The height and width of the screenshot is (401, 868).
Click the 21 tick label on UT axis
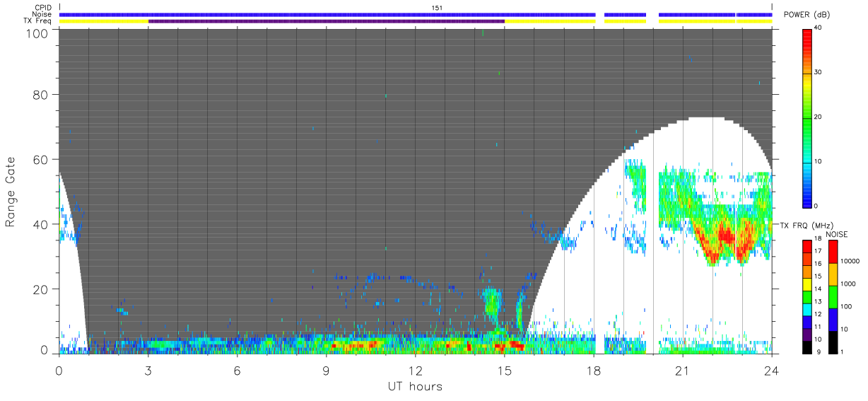(x=682, y=370)
